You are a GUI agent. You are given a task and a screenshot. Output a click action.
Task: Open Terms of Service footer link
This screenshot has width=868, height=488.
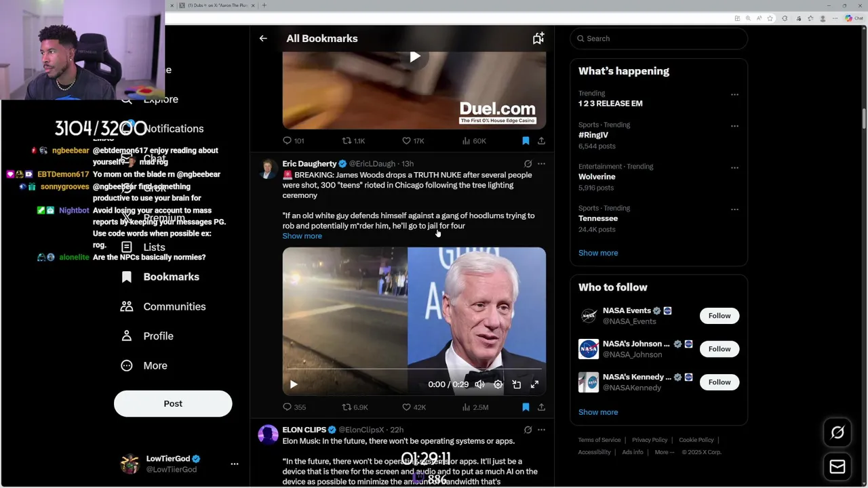coord(599,440)
